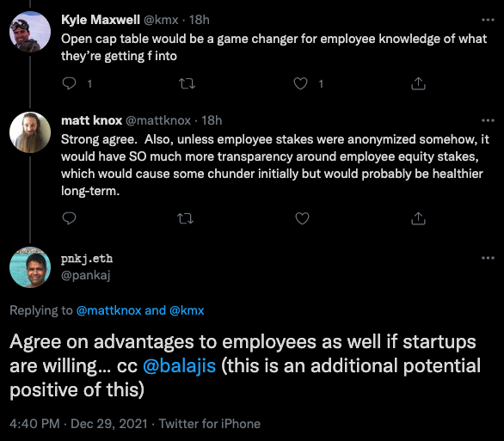This screenshot has width=504, height=441.
Task: Open the 4:40 PM Dec 29, 2021 timestamp
Action: [x=78, y=424]
